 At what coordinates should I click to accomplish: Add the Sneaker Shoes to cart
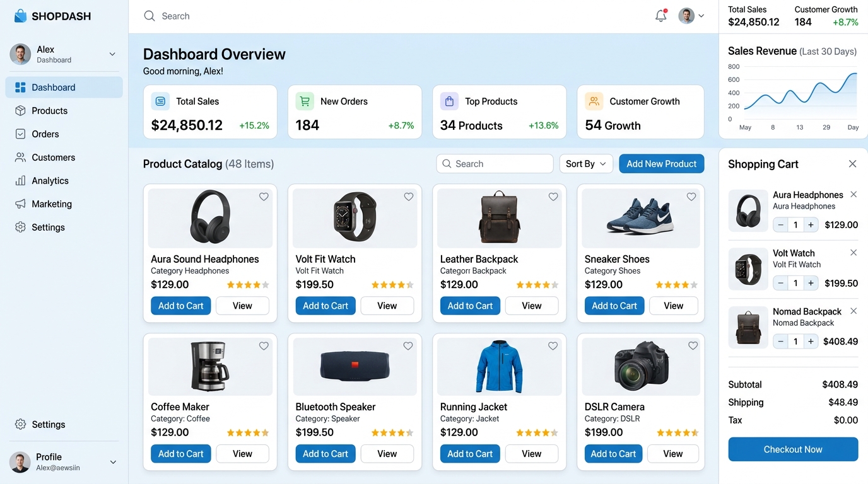point(614,306)
